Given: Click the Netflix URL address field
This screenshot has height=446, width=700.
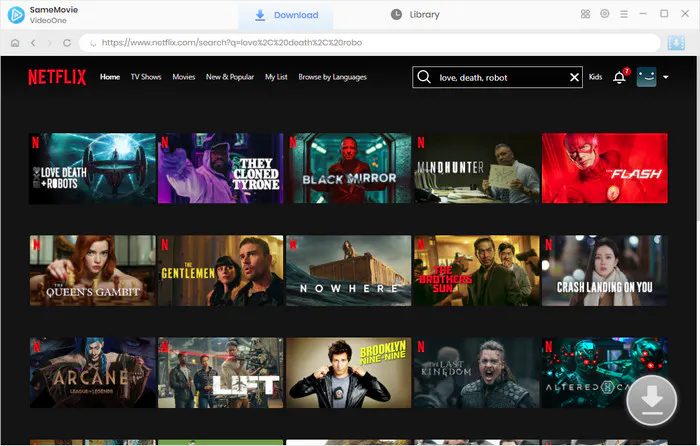Looking at the screenshot, I should point(370,43).
